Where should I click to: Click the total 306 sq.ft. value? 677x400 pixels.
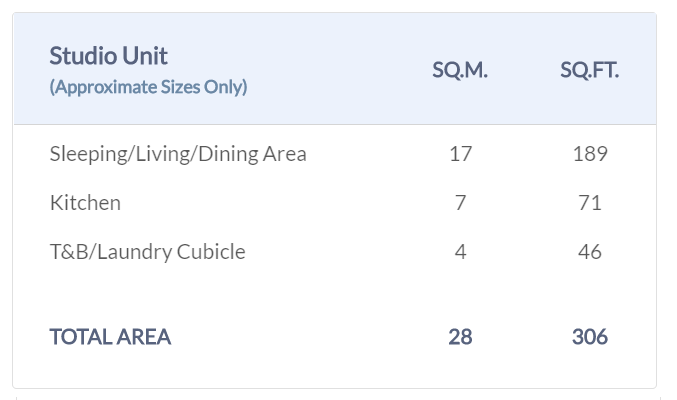pyautogui.click(x=590, y=337)
